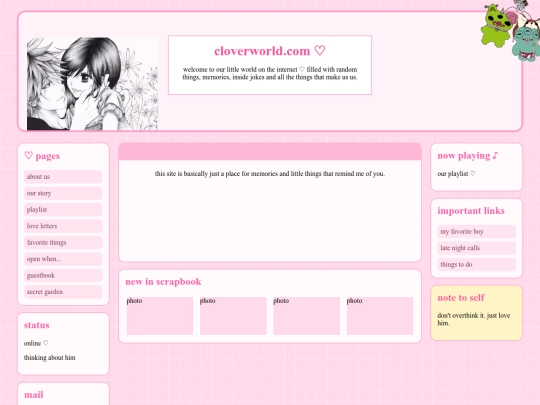Click 'our playlist ♡' text

click(x=456, y=174)
